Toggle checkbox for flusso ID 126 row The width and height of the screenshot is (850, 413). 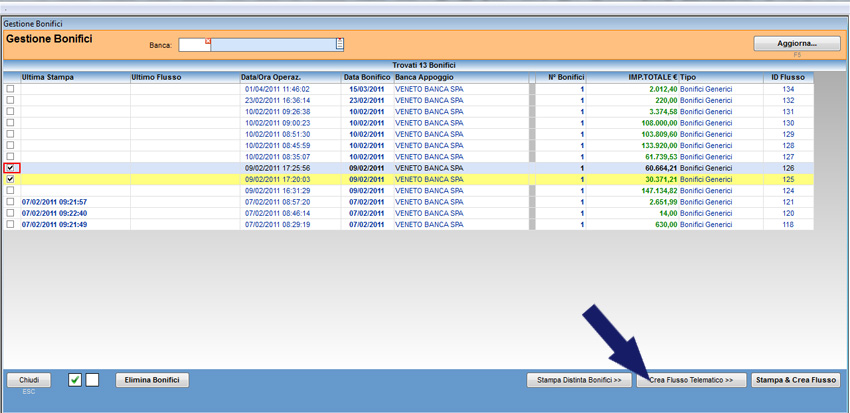11,168
